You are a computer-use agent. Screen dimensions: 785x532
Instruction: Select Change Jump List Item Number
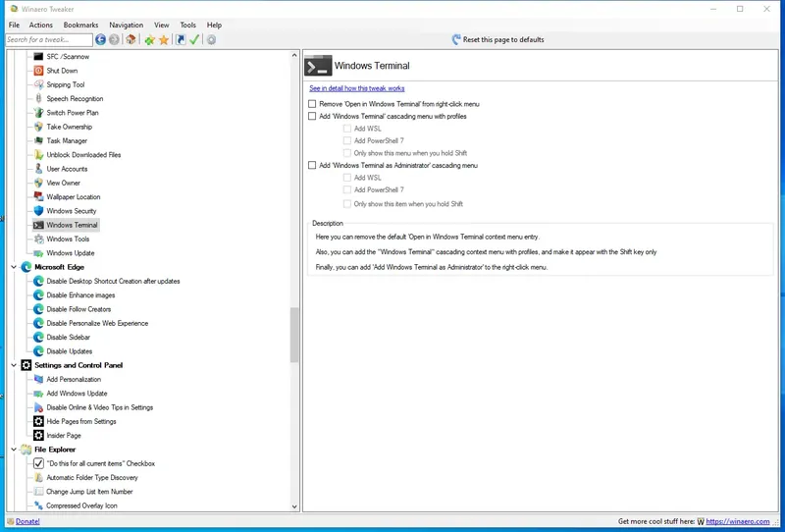tap(89, 492)
